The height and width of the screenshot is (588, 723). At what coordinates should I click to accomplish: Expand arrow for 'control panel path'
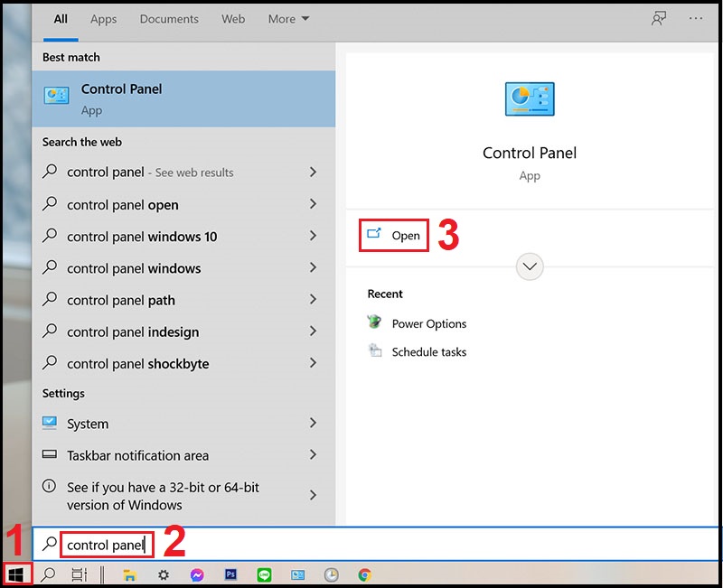(313, 299)
